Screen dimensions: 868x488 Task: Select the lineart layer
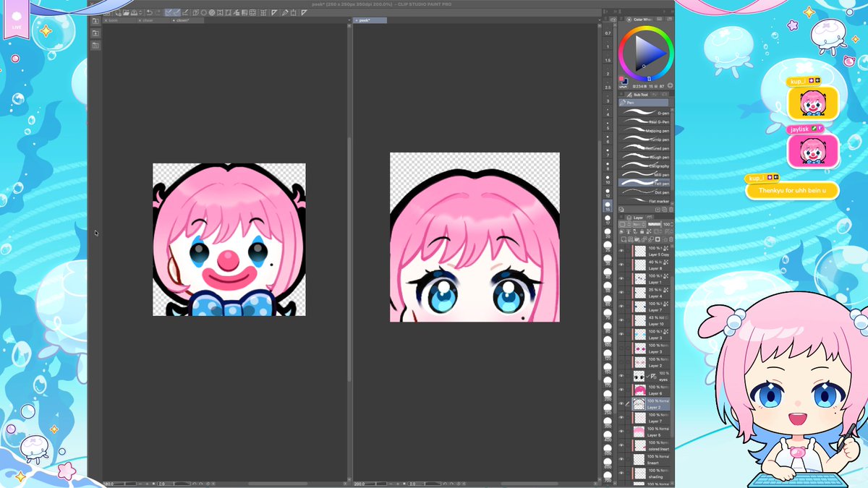651,458
